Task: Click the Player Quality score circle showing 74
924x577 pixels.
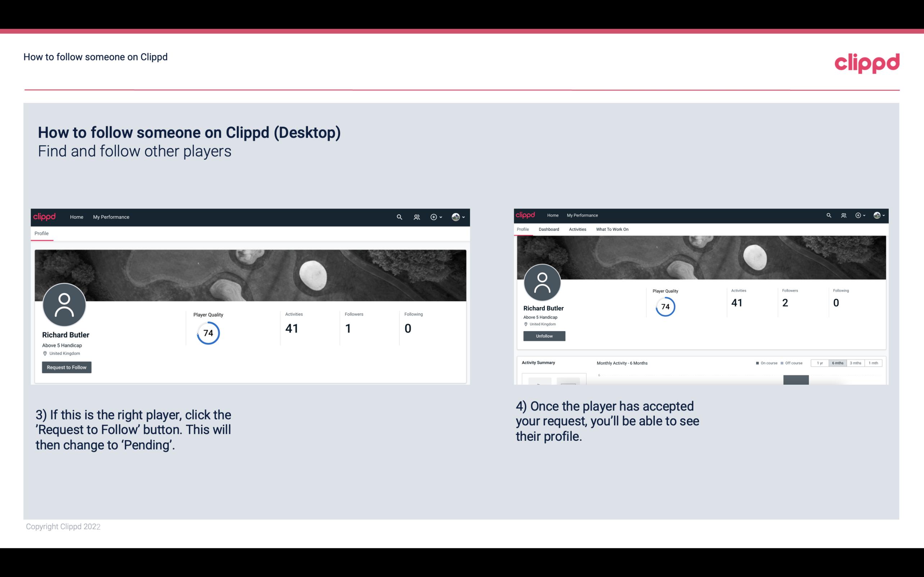Action: pos(208,333)
